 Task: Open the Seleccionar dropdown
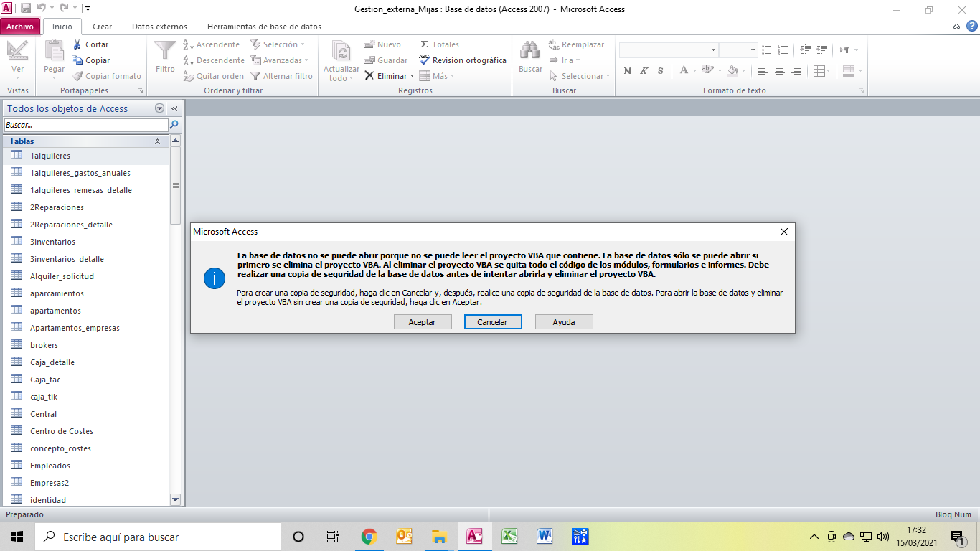[x=580, y=76]
